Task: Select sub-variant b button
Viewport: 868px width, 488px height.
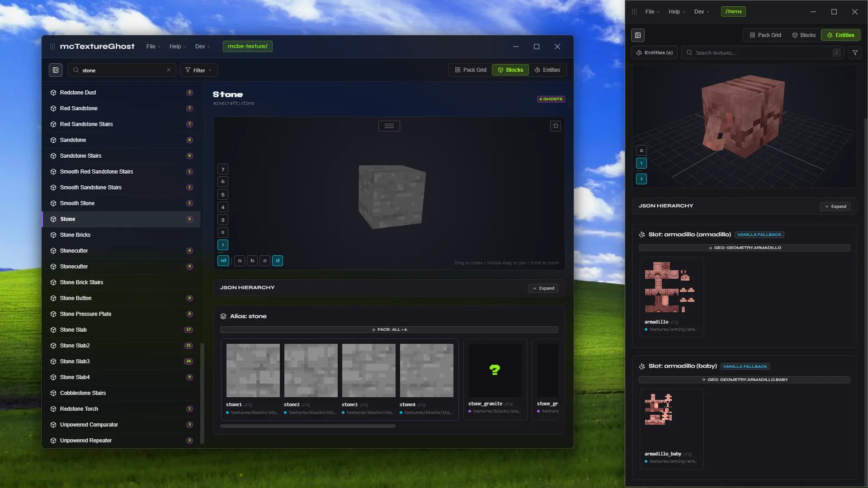Action: click(252, 261)
